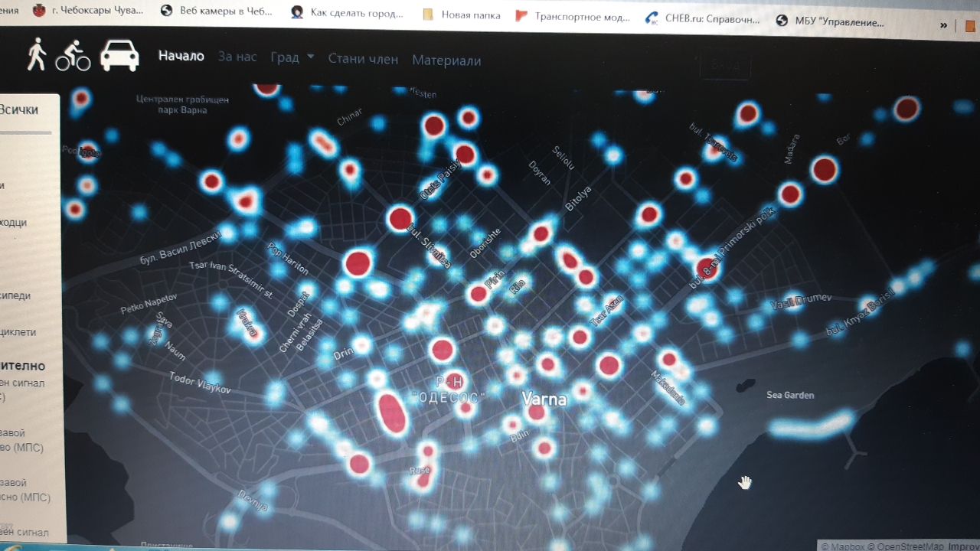Select the partially visible ...ходци filter
Screen dimensions: 980x551
point(13,222)
